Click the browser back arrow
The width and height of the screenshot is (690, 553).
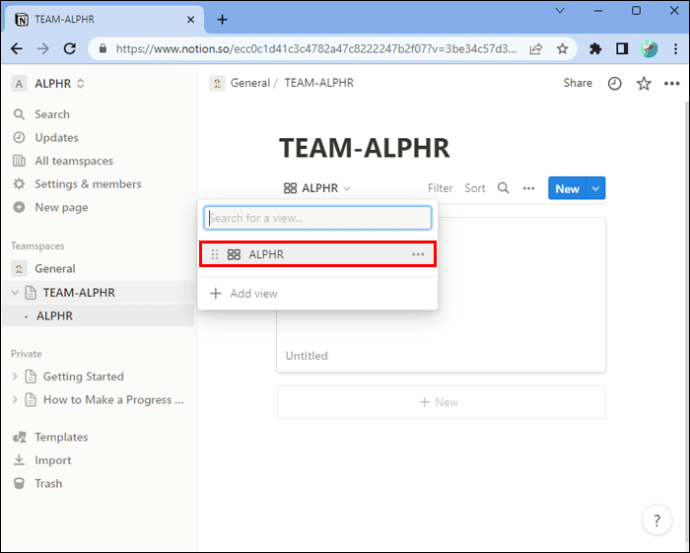pos(17,48)
